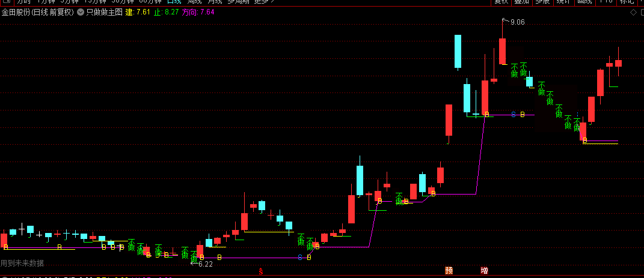Open the 增 event marker on the bottom axis
Viewport: 644px width, 278px height.
485,270
